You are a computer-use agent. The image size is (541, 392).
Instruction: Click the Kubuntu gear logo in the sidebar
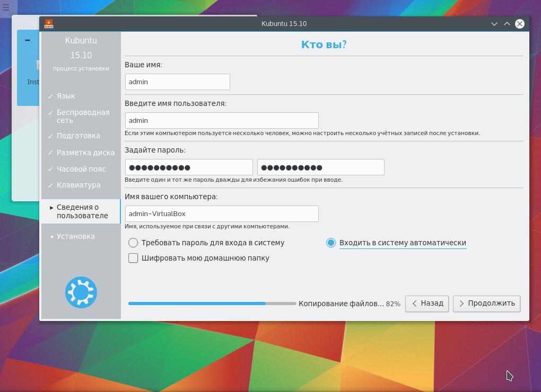[x=81, y=292]
